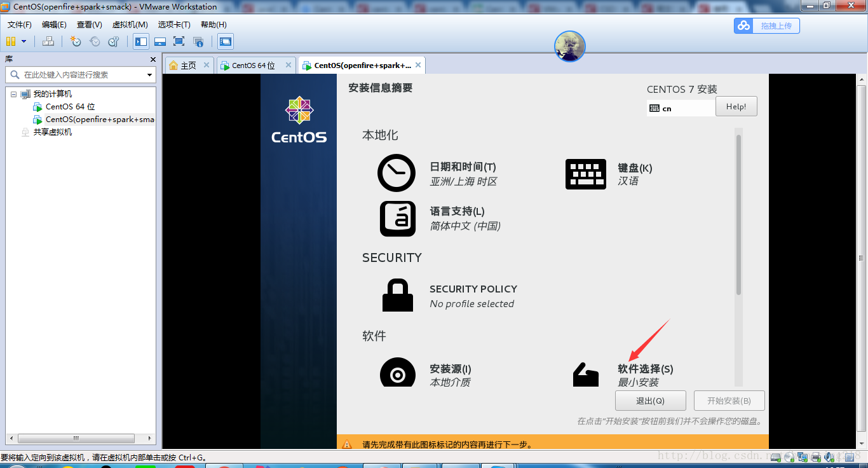Select 共享虚拟机 in the library tree
Screen dimensions: 868x468
click(53, 132)
